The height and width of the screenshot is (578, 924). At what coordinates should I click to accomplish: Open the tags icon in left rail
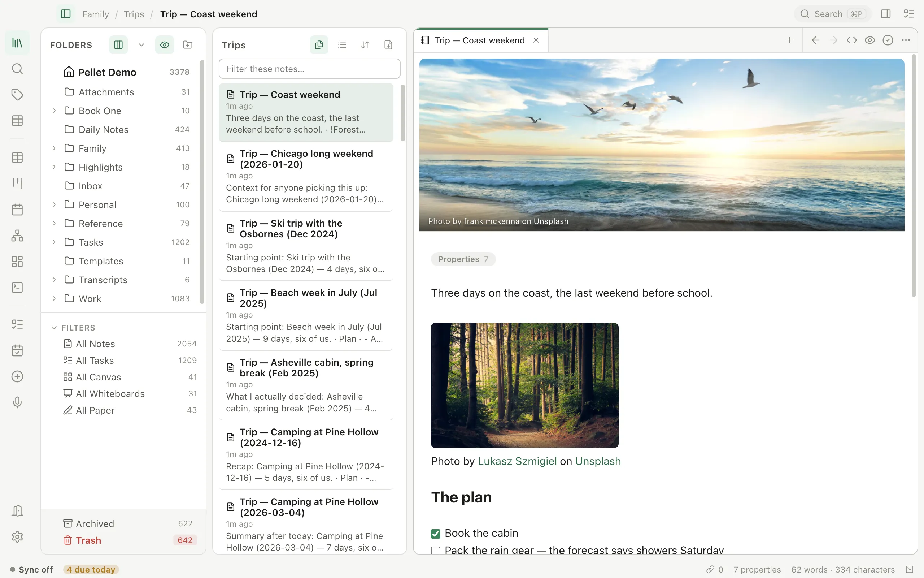click(x=17, y=94)
